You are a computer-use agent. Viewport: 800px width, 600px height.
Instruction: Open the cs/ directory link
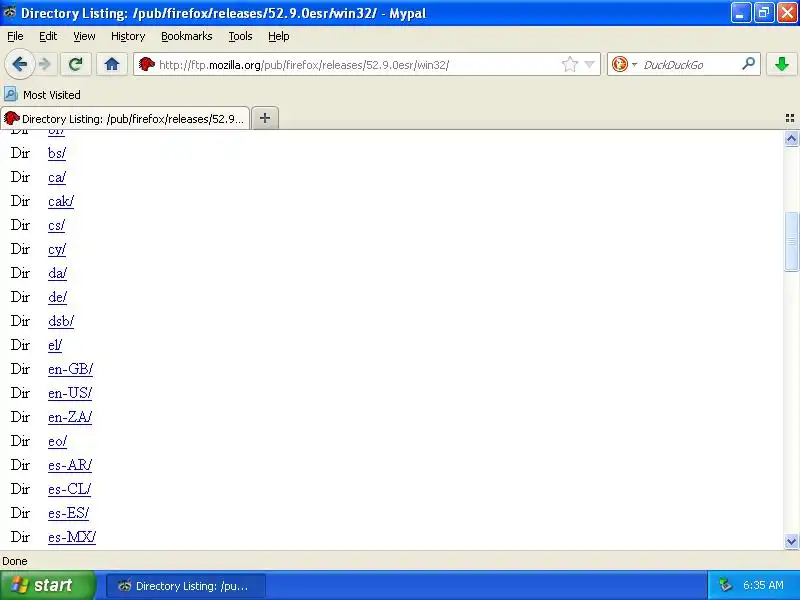coord(56,225)
